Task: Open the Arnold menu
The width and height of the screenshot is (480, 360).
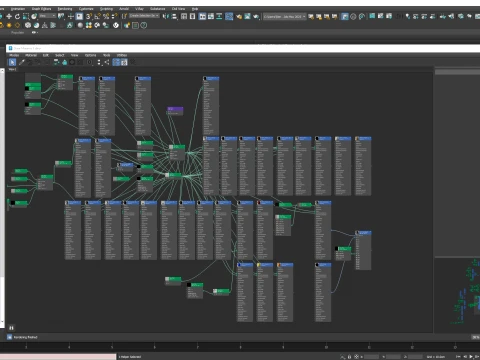Action: (124, 9)
